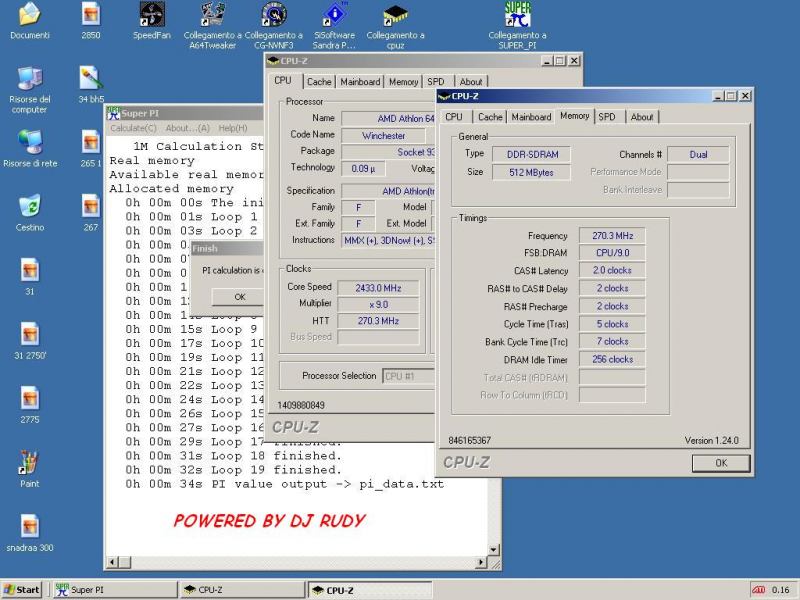Open the Risorse del computer icon
Image resolution: width=800 pixels, height=600 pixels.
[30, 78]
